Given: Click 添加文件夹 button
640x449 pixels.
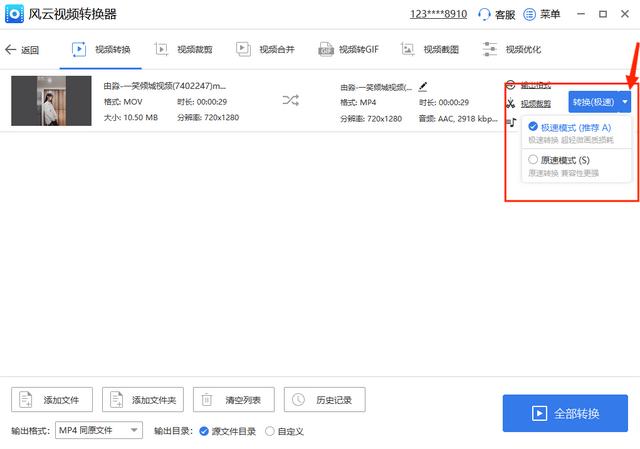Looking at the screenshot, I should (143, 400).
